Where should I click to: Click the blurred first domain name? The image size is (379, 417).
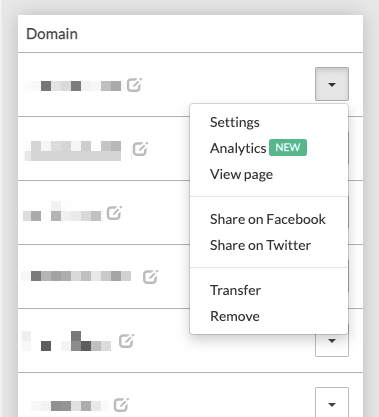(73, 86)
